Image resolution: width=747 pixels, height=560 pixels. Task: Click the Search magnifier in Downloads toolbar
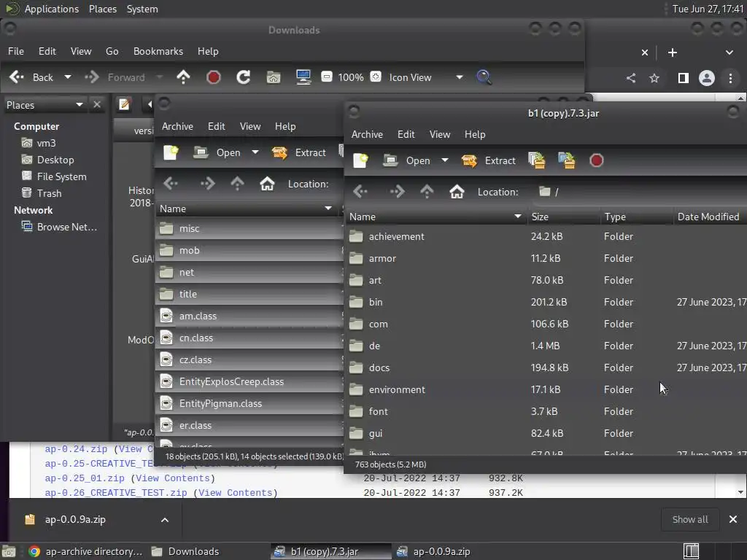[x=484, y=77]
